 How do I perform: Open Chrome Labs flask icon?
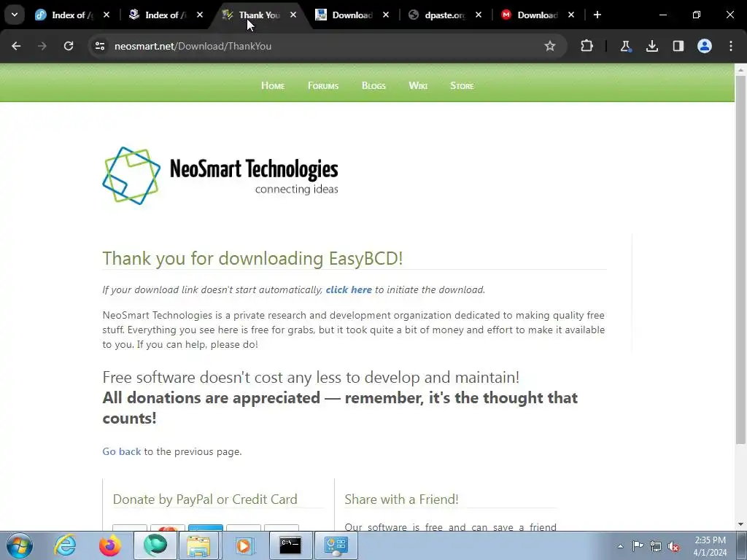click(x=625, y=46)
